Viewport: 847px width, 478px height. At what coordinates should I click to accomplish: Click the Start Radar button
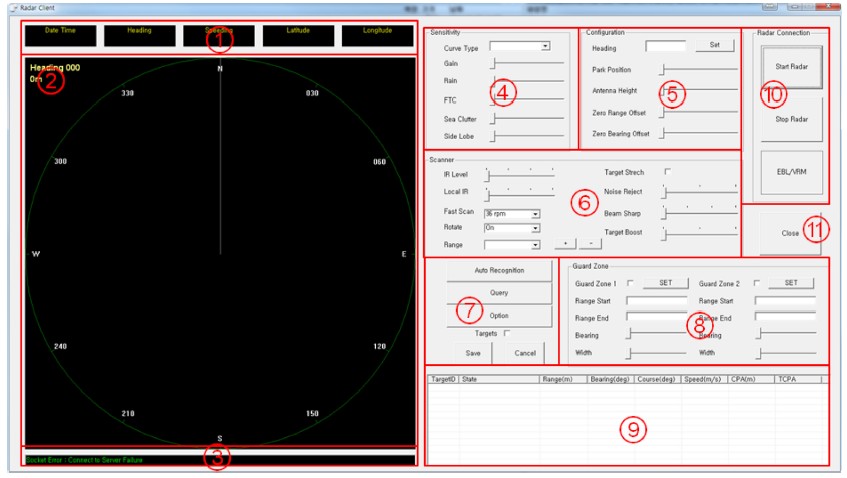[x=791, y=67]
